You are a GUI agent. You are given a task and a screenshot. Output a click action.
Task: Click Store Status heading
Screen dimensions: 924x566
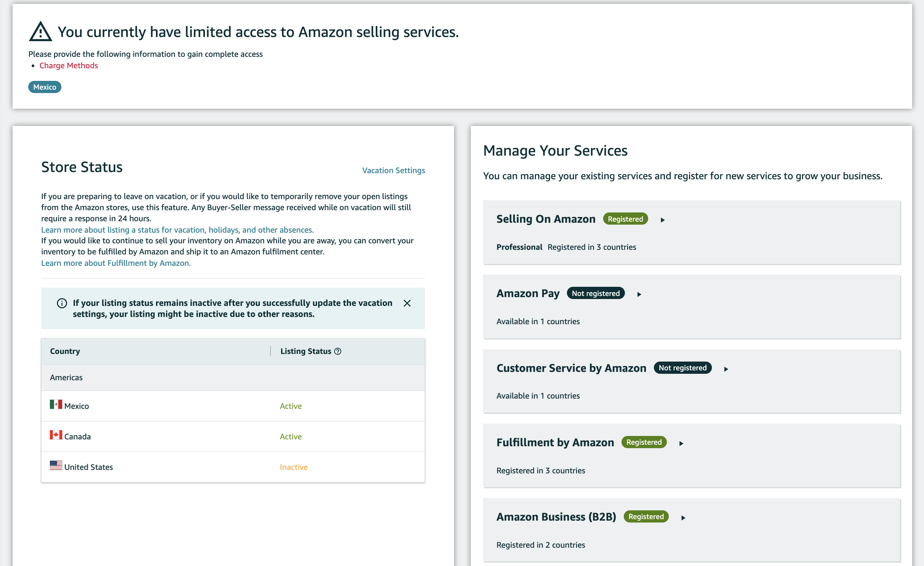[82, 167]
